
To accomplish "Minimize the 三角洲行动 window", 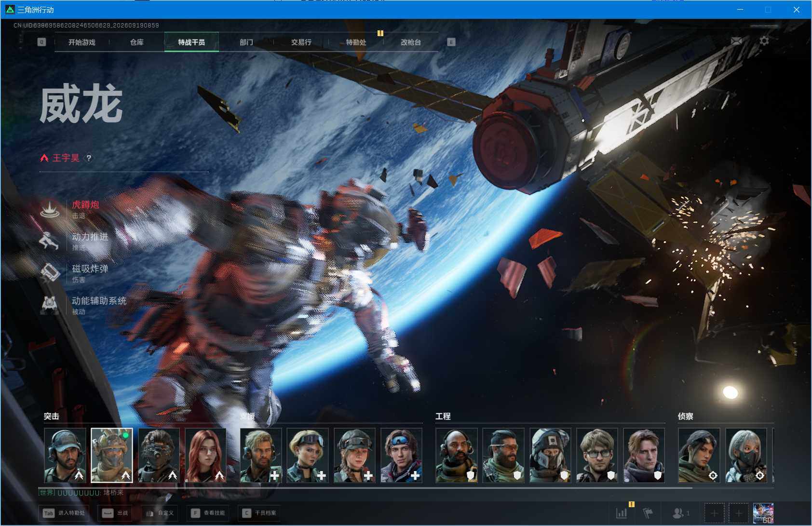I will [740, 9].
